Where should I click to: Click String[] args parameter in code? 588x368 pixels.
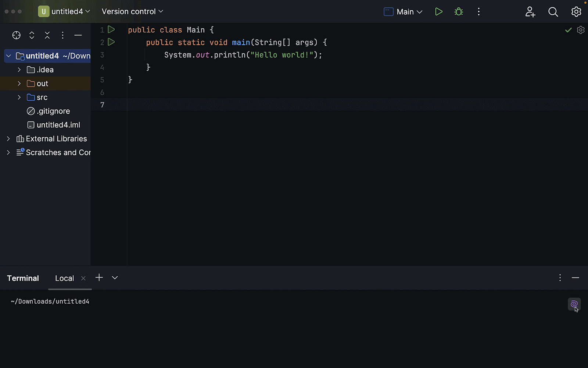[x=284, y=42]
